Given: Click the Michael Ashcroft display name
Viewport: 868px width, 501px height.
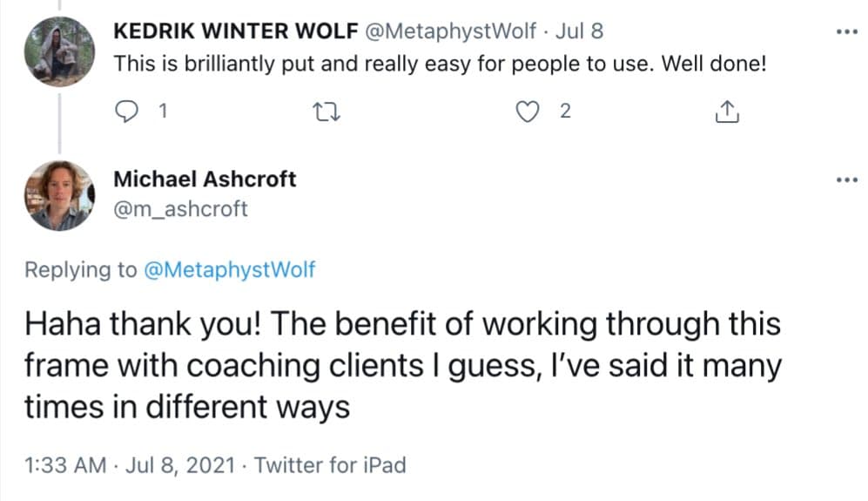Looking at the screenshot, I should pos(205,179).
